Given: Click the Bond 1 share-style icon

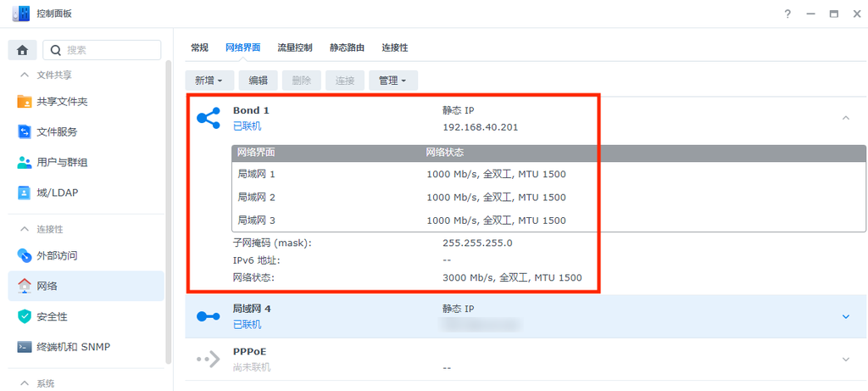Looking at the screenshot, I should [209, 118].
